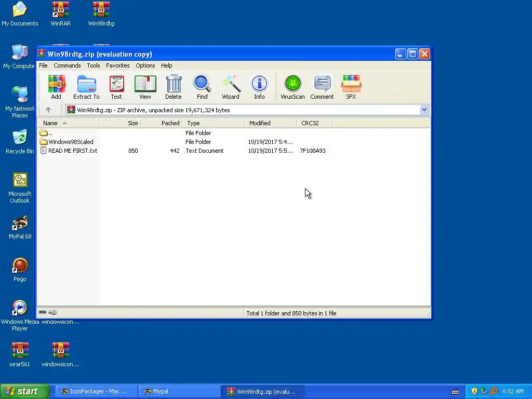Open the Options menu
The width and height of the screenshot is (532, 399).
coord(145,65)
